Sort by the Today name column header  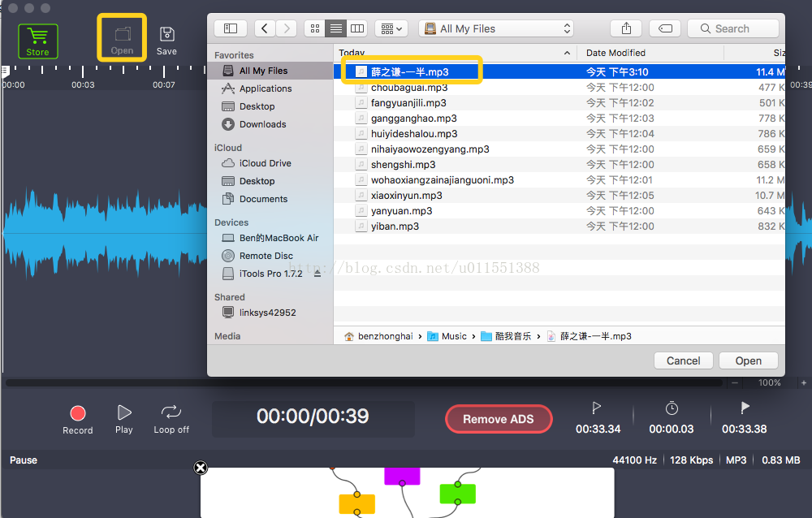click(x=456, y=53)
